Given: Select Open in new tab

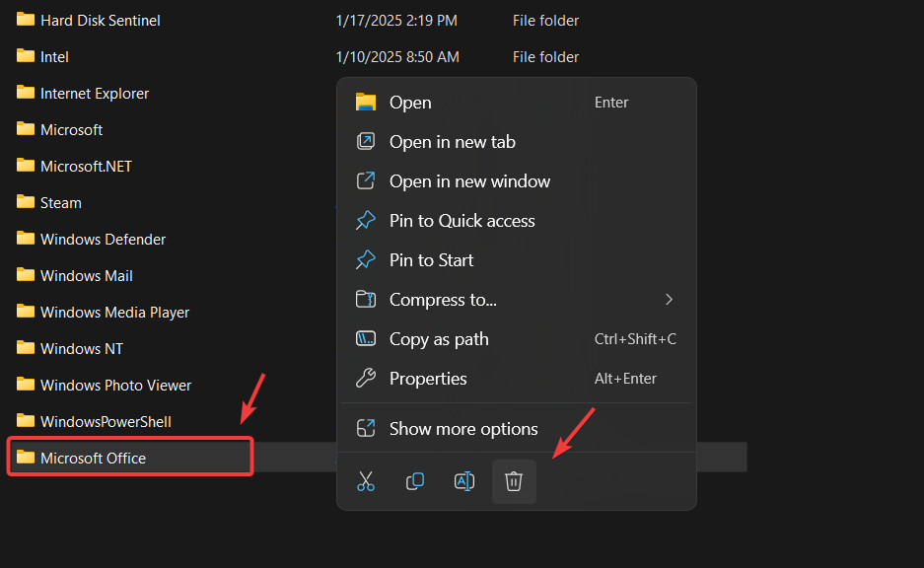Looking at the screenshot, I should tap(452, 142).
